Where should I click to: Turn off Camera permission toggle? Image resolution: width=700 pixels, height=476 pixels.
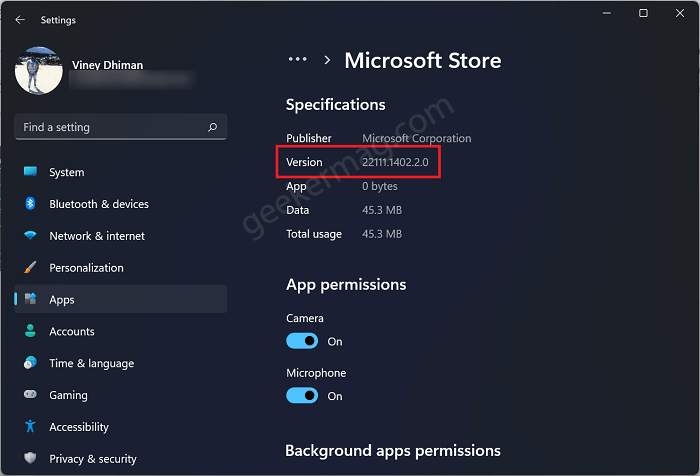(302, 341)
